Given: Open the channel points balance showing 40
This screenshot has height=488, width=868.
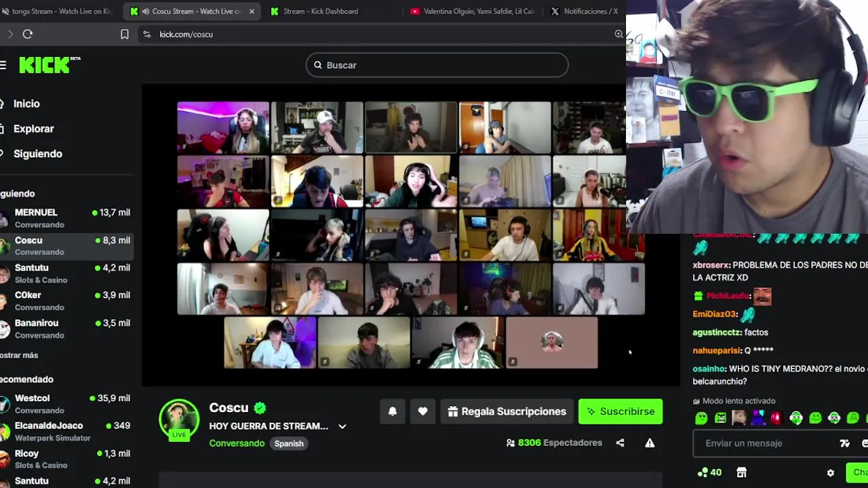Looking at the screenshot, I should coord(709,472).
